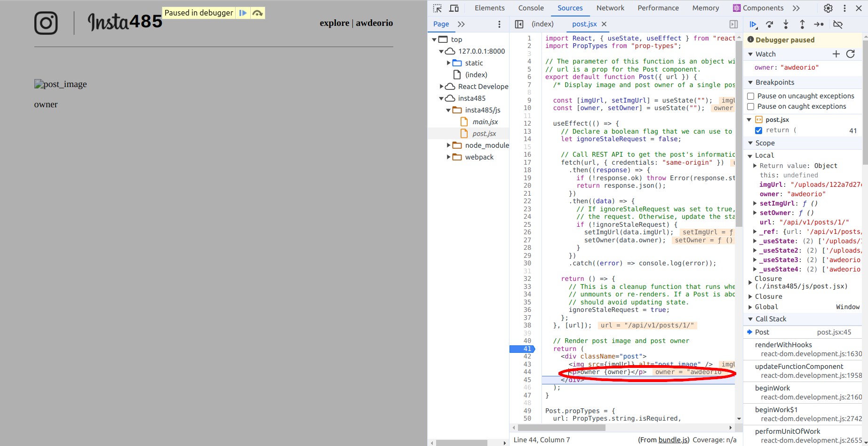
Task: Open DevTools settings gear
Action: pos(828,8)
